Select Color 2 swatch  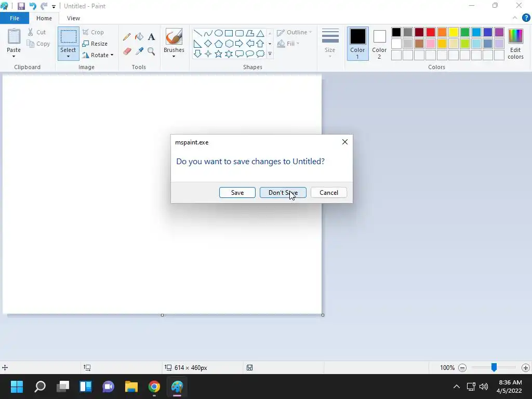[379, 44]
